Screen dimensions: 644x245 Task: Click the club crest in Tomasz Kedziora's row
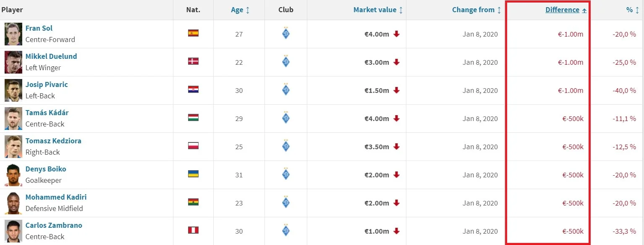[x=286, y=146]
